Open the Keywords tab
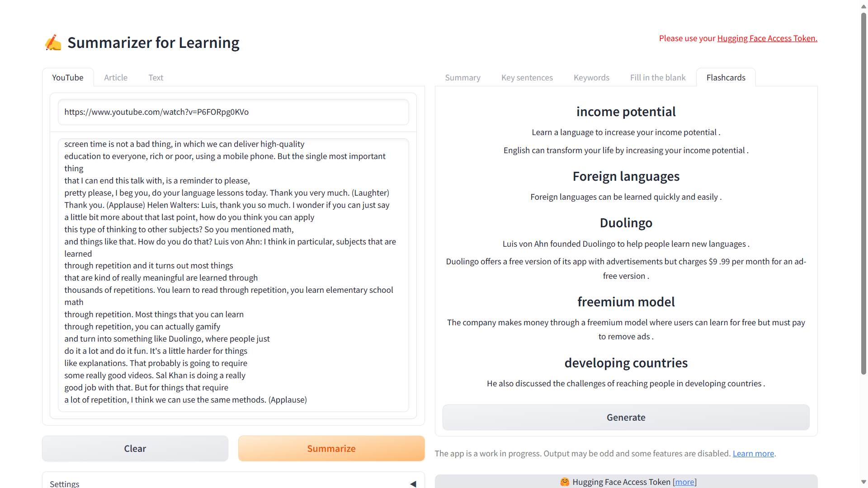 tap(591, 77)
